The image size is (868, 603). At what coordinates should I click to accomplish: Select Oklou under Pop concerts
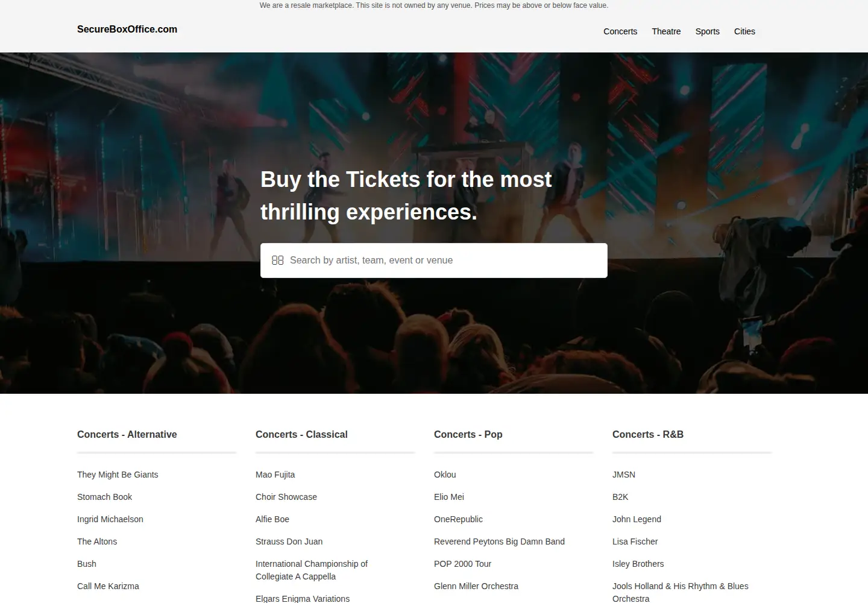coord(445,475)
